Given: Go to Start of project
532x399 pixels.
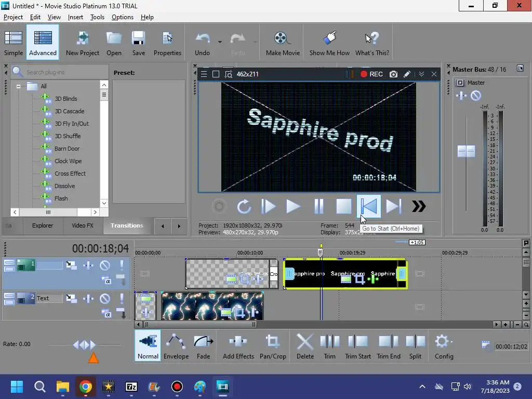Looking at the screenshot, I should tap(369, 206).
